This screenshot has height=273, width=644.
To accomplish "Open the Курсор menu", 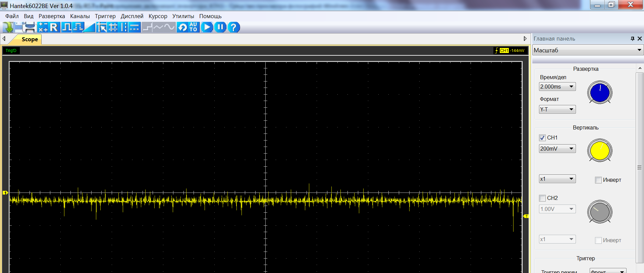I will click(x=158, y=16).
